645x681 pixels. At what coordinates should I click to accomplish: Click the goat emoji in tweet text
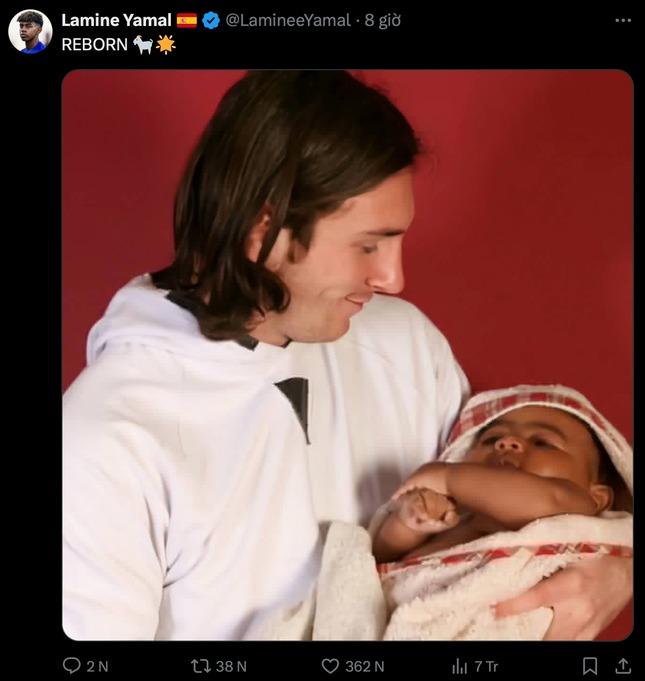[x=143, y=44]
